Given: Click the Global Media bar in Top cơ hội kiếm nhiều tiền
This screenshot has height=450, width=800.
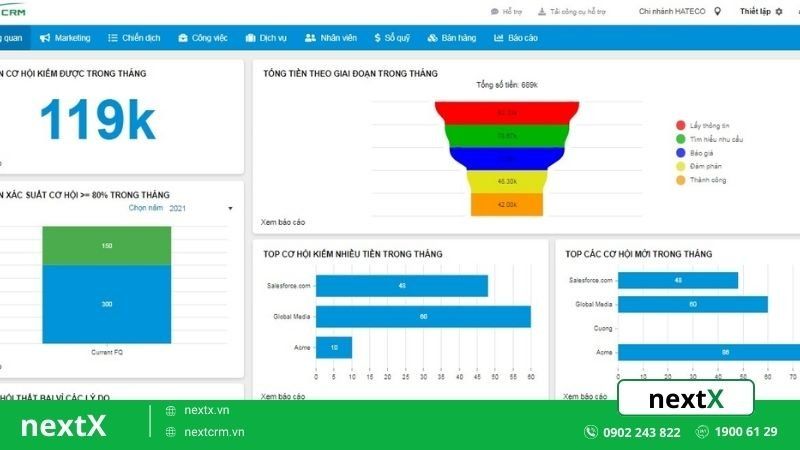Looking at the screenshot, I should pos(423,317).
